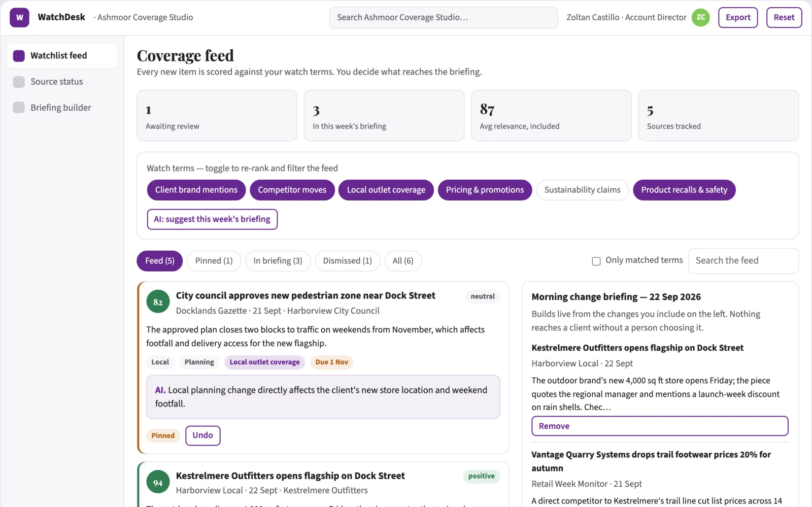Undo the pin on the Dock Street article
This screenshot has width=812, height=507.
pyautogui.click(x=203, y=435)
